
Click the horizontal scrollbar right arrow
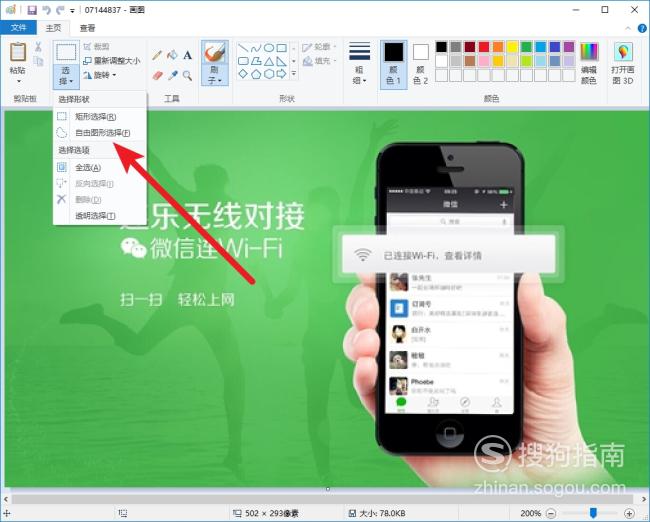(x=643, y=499)
